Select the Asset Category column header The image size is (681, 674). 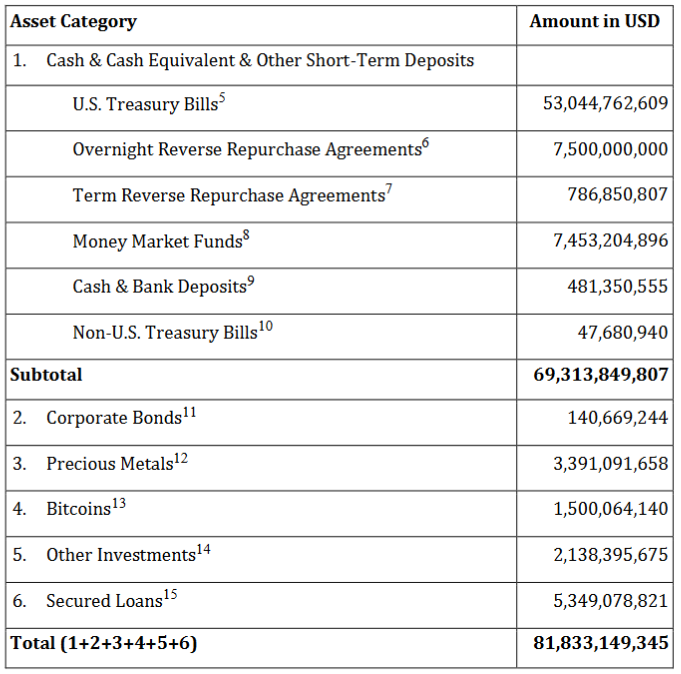click(73, 21)
